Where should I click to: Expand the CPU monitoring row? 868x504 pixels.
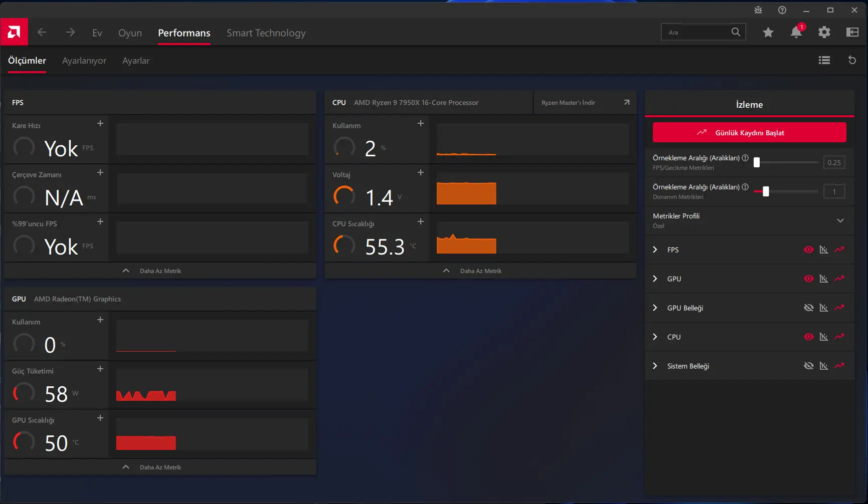click(x=655, y=337)
